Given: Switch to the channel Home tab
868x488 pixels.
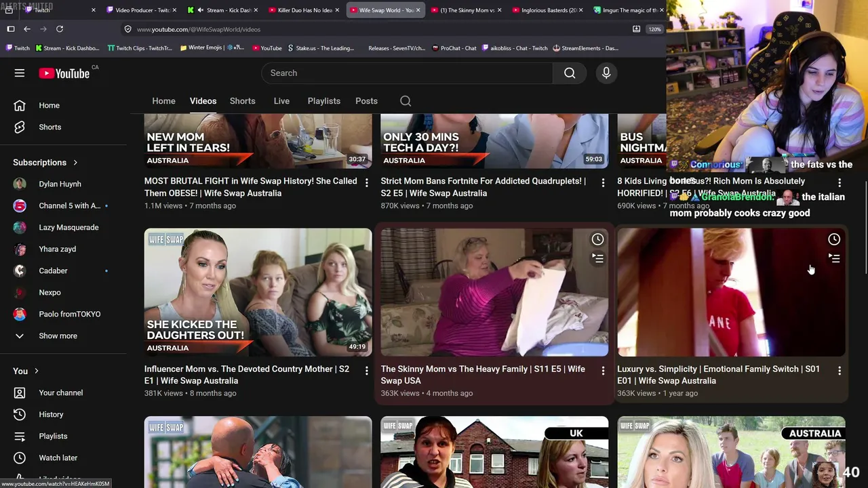Looking at the screenshot, I should [x=163, y=101].
